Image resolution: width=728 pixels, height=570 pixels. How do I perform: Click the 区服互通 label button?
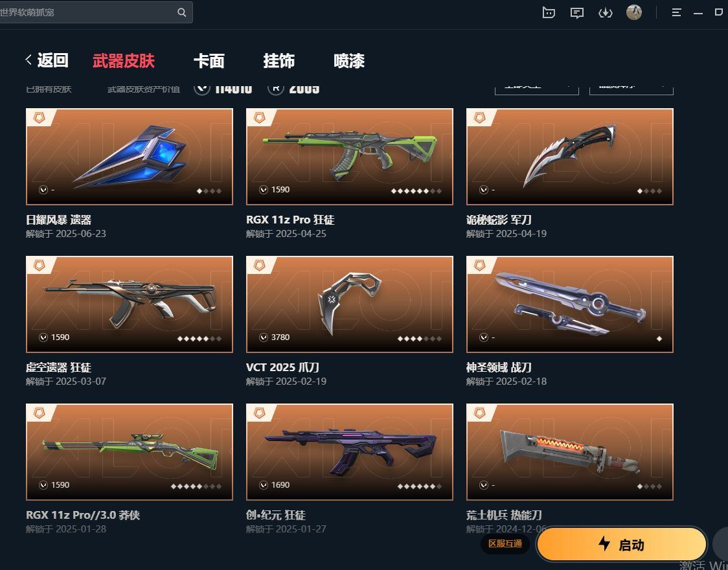point(505,543)
